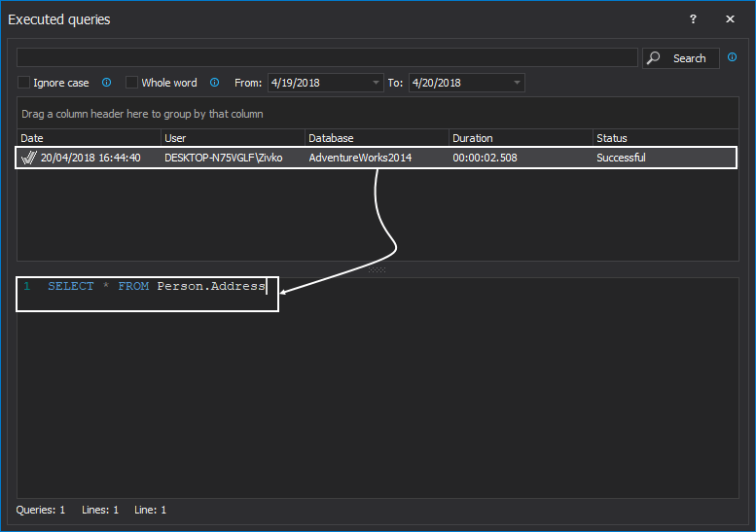756x532 pixels.
Task: Click the splitter grip between grid and query pane
Action: coord(378,269)
